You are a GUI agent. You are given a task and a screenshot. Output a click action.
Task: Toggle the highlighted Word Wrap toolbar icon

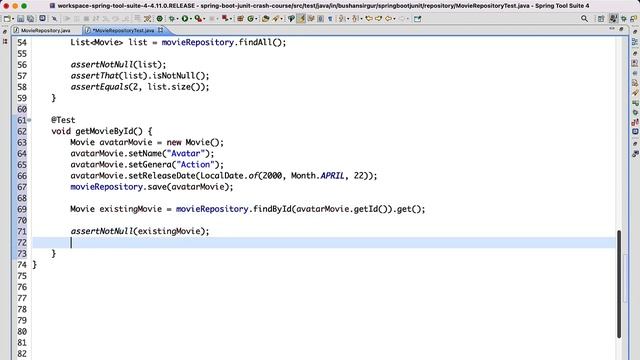pos(301,19)
